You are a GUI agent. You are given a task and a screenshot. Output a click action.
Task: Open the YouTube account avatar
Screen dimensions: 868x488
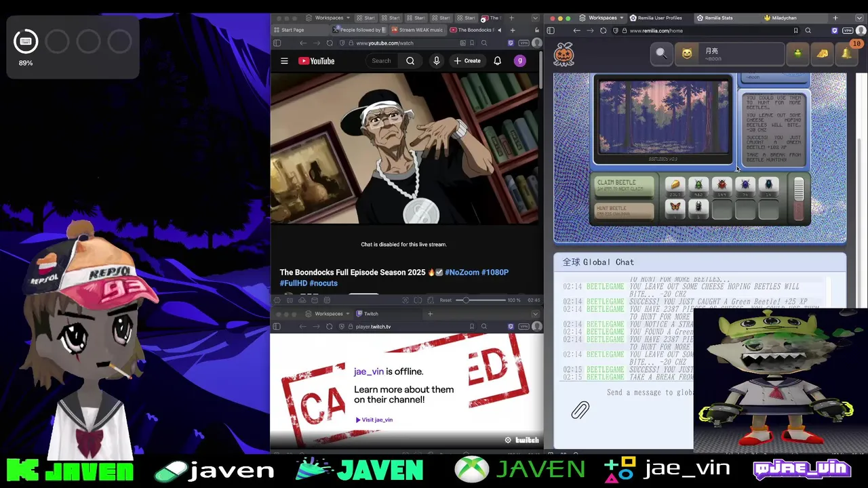tap(520, 61)
